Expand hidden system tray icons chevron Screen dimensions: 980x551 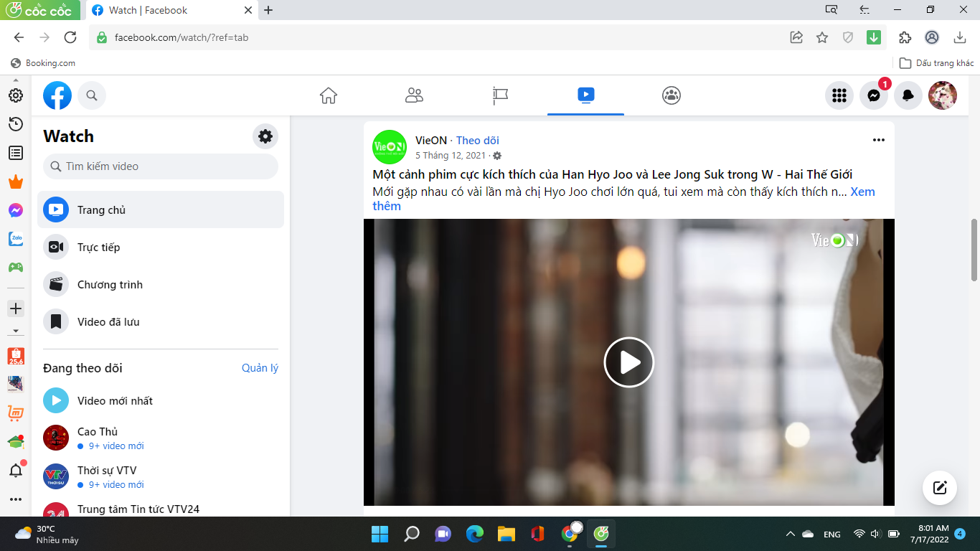pyautogui.click(x=789, y=534)
